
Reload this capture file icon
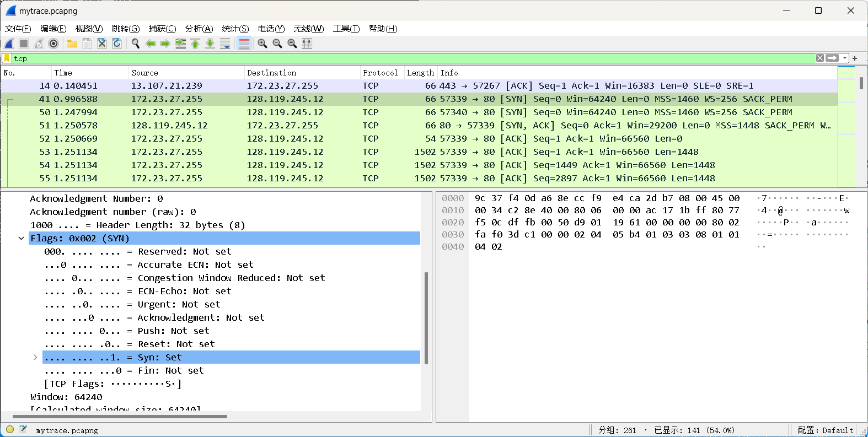117,44
